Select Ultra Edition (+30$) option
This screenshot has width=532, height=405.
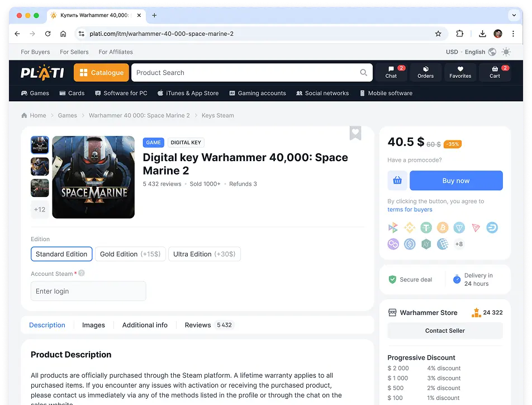(205, 254)
